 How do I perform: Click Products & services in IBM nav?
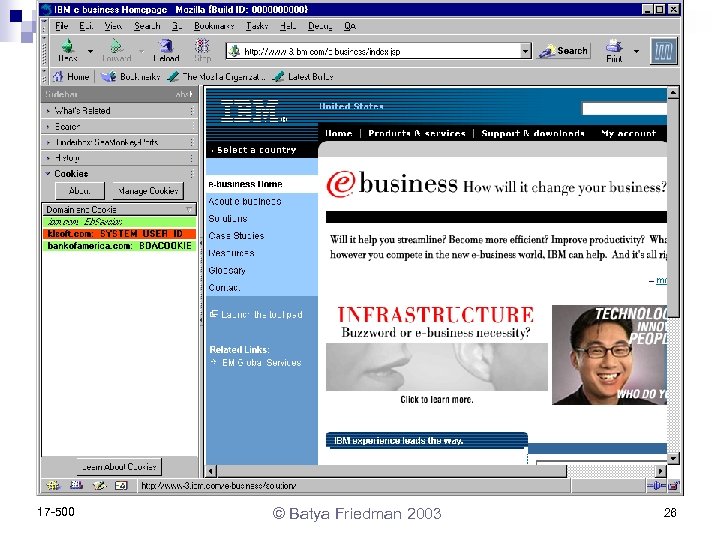coord(417,133)
